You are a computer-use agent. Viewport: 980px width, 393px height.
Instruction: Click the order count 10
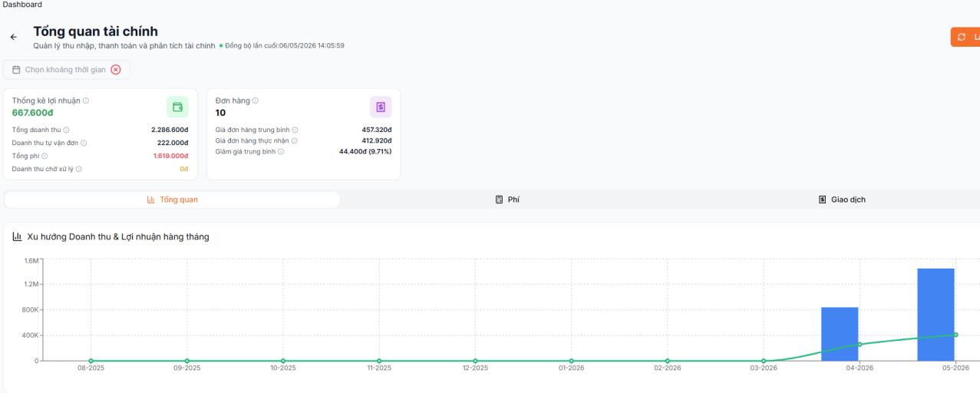[x=220, y=113]
